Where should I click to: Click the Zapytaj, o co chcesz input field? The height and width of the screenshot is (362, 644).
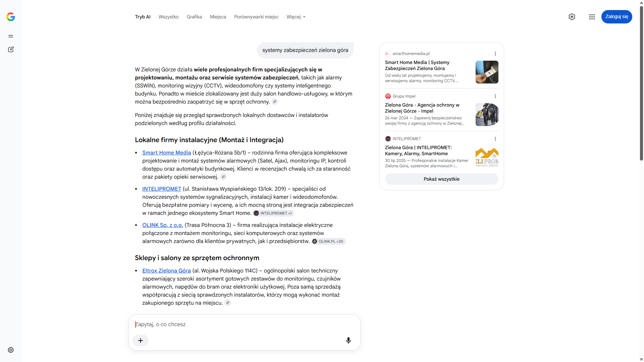coord(244,324)
